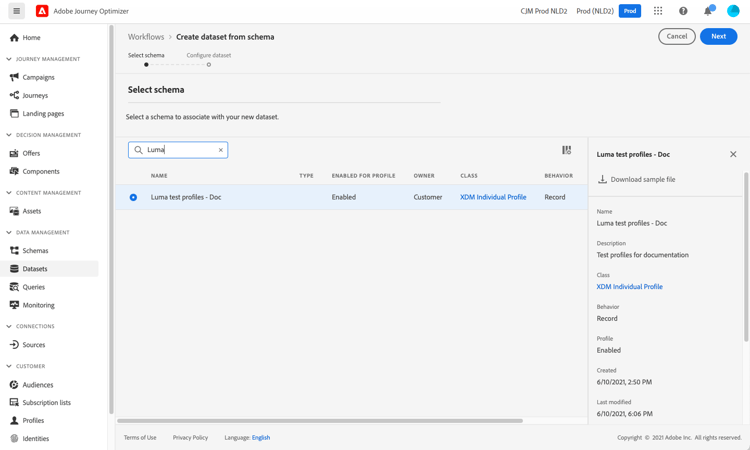Click the Identities fingerprint icon
This screenshot has width=750, height=450.
tap(14, 439)
